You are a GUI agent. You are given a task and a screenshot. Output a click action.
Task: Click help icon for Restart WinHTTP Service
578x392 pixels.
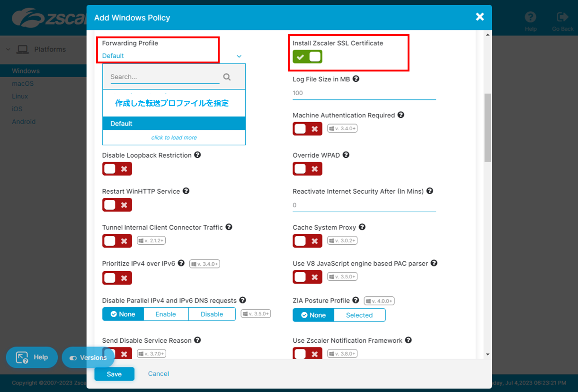coord(186,191)
